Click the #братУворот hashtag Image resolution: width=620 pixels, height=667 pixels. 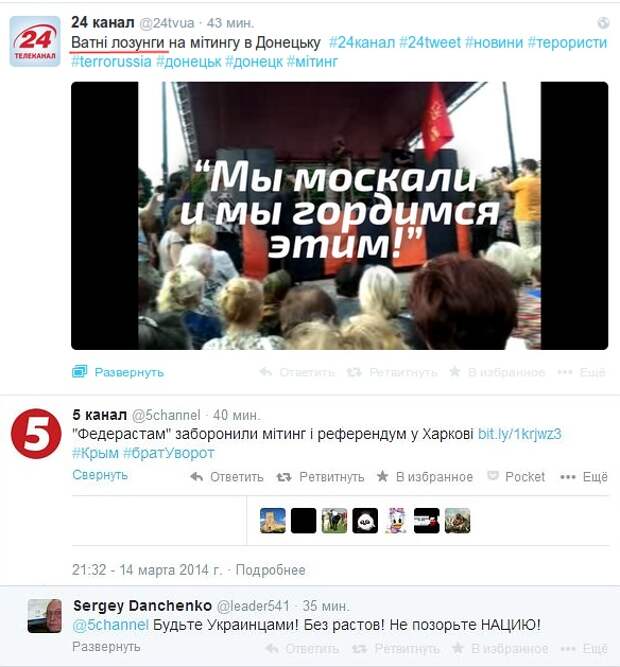[169, 453]
